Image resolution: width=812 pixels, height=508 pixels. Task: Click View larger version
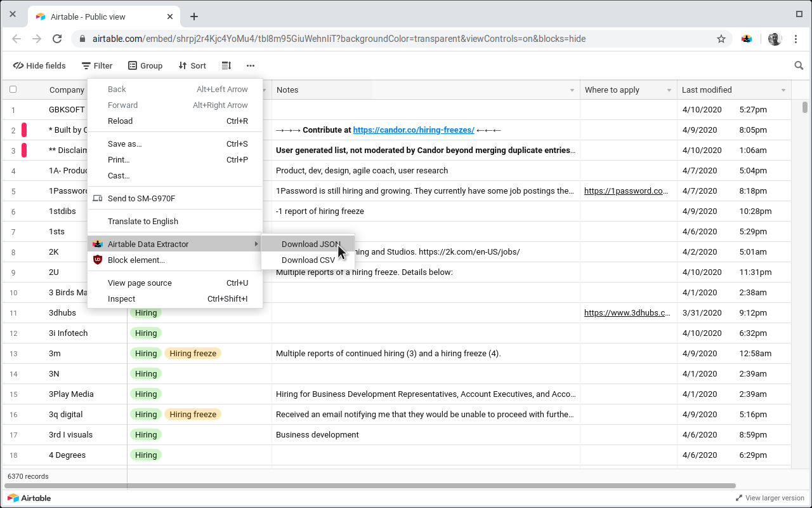(x=769, y=498)
